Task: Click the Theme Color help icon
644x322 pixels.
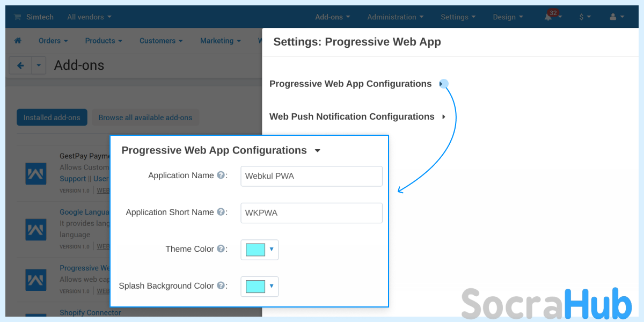Action: point(220,249)
